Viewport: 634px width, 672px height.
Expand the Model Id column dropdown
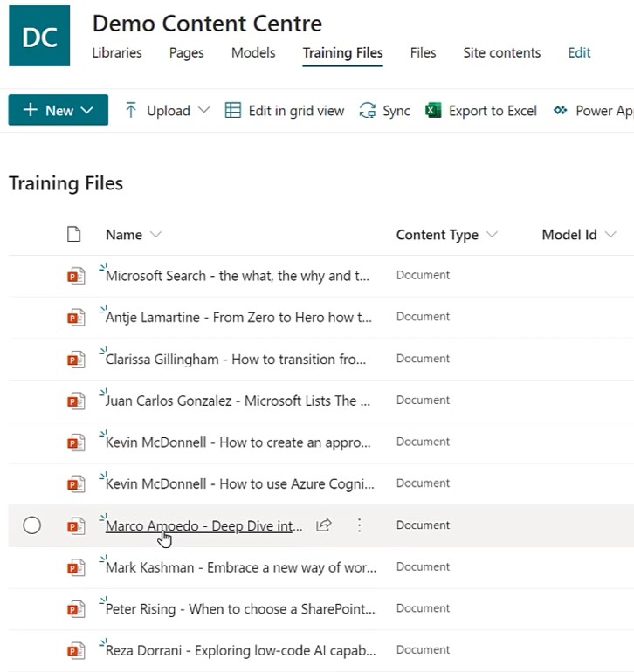(610, 235)
